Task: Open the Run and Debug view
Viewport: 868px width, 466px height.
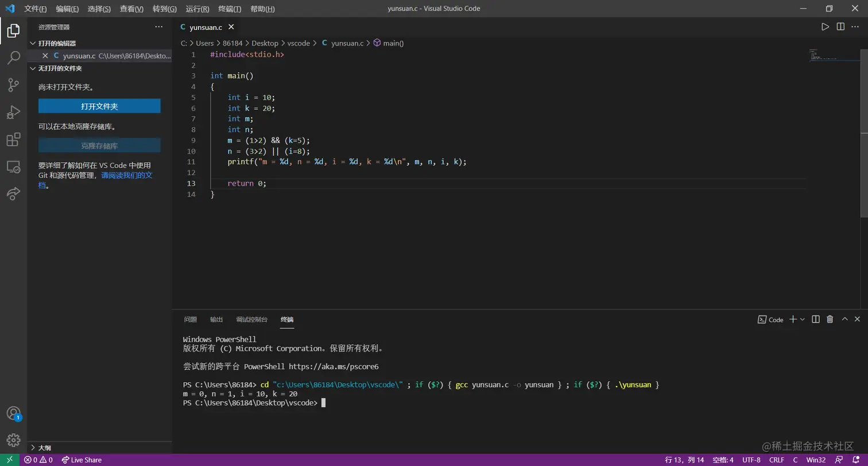Action: click(x=13, y=112)
